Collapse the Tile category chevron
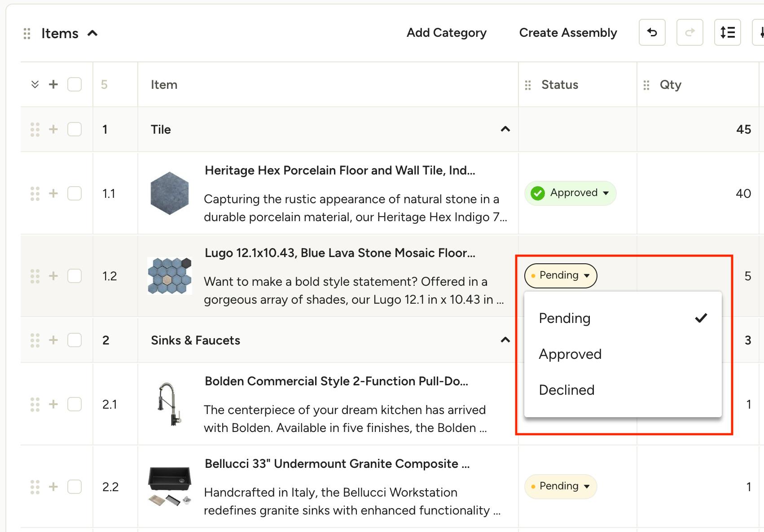 click(505, 129)
